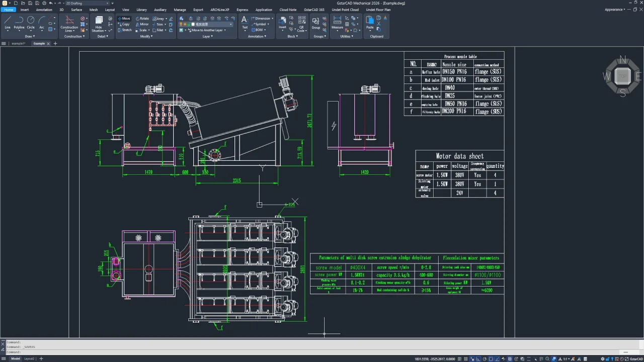Click the QR Code tool

(301, 24)
